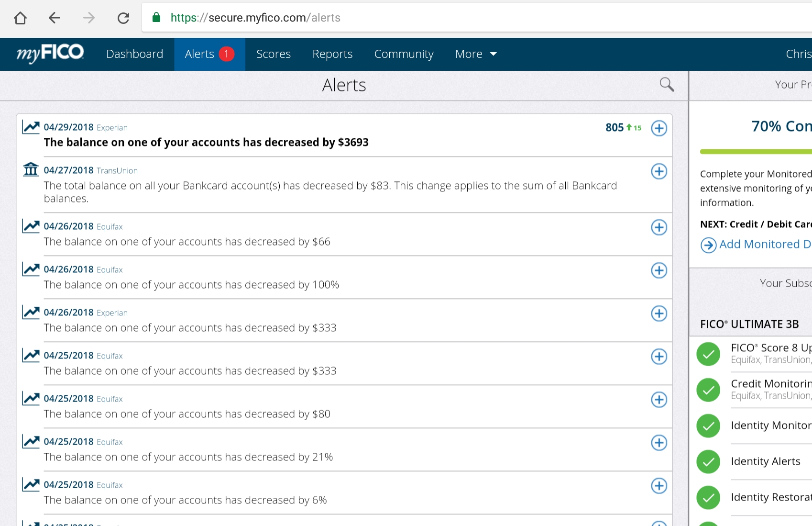Viewport: 812px width, 526px height.
Task: Click the browser forward arrow
Action: [89, 18]
